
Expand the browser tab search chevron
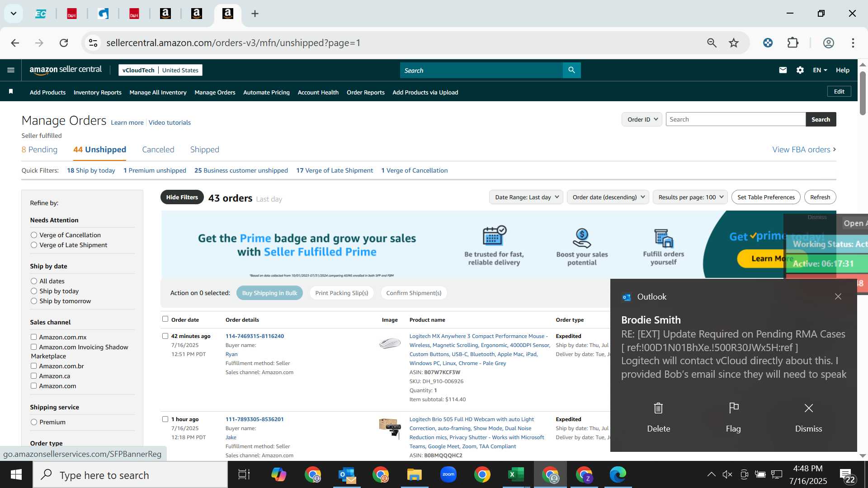click(14, 14)
